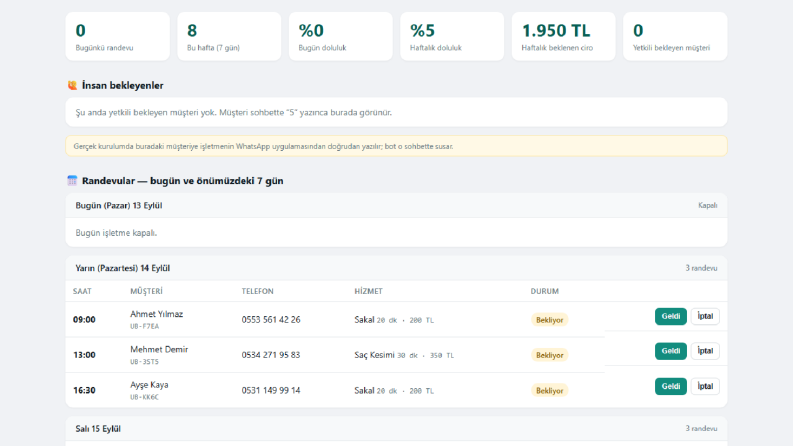
Task: Select the SAAT column header
Action: point(82,291)
